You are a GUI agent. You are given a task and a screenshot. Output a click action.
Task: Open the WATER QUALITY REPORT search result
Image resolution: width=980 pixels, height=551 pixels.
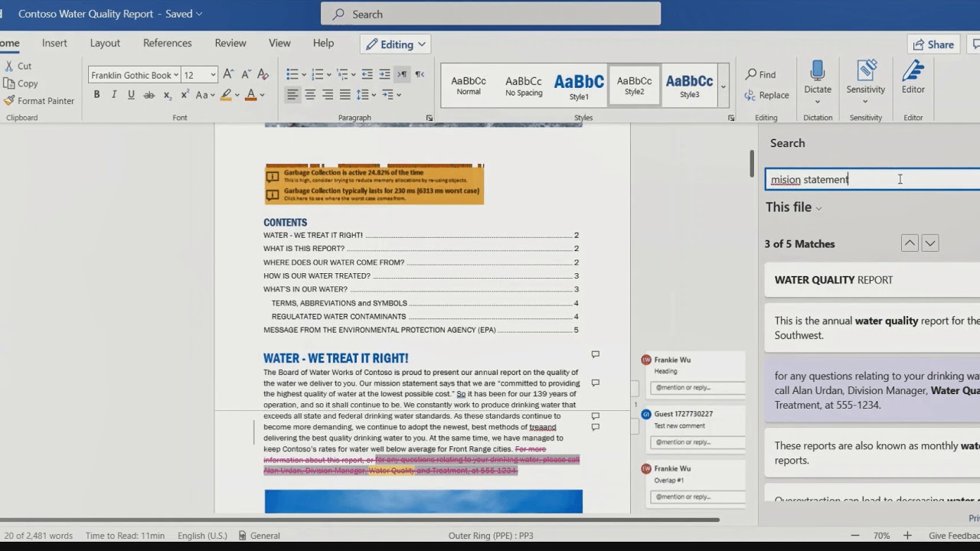tap(873, 280)
